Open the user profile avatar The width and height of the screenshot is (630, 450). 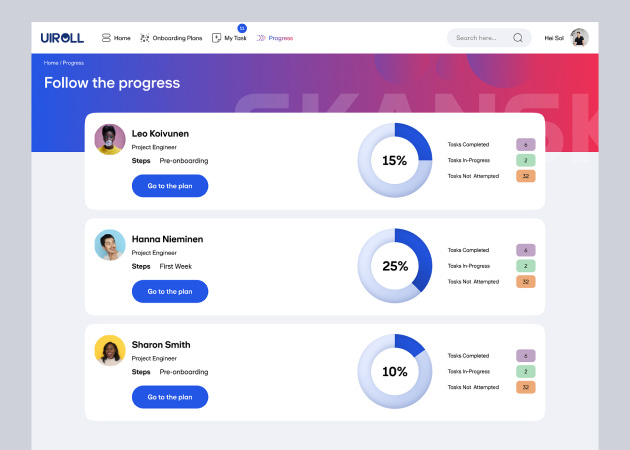pyautogui.click(x=579, y=38)
